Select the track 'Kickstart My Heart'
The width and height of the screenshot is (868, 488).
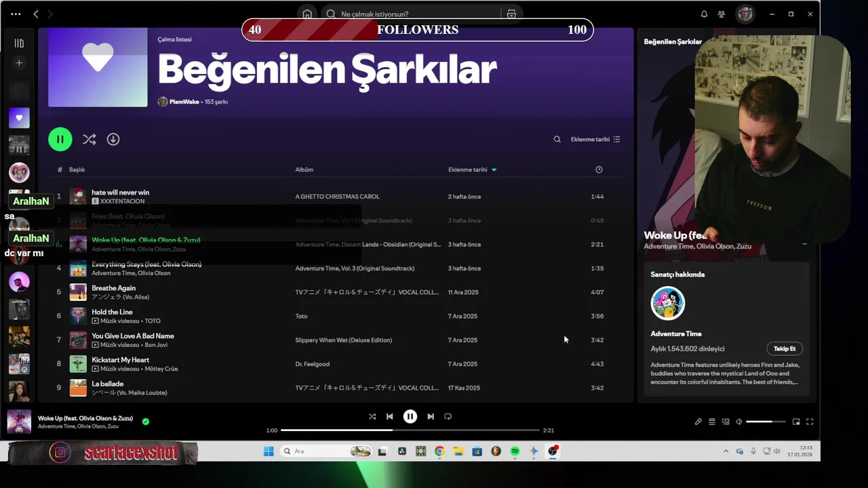tap(120, 360)
